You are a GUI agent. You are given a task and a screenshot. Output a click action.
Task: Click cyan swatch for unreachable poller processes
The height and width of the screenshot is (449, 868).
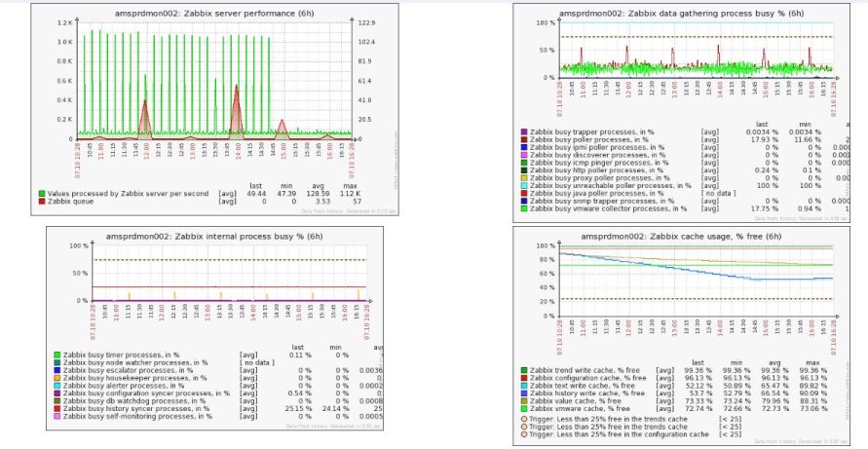(524, 186)
